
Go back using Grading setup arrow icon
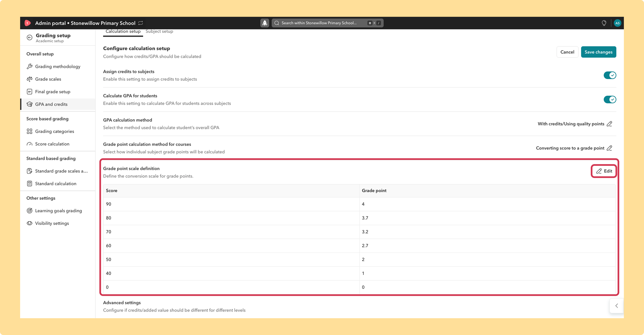(x=29, y=38)
